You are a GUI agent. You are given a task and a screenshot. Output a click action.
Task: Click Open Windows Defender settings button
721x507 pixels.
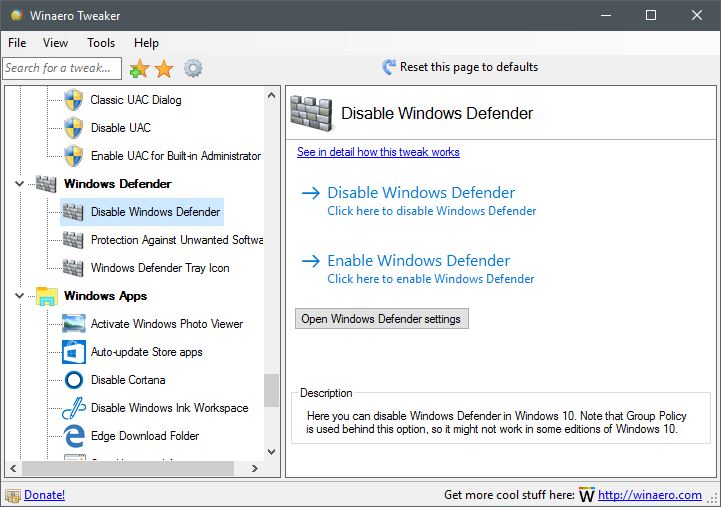(382, 319)
